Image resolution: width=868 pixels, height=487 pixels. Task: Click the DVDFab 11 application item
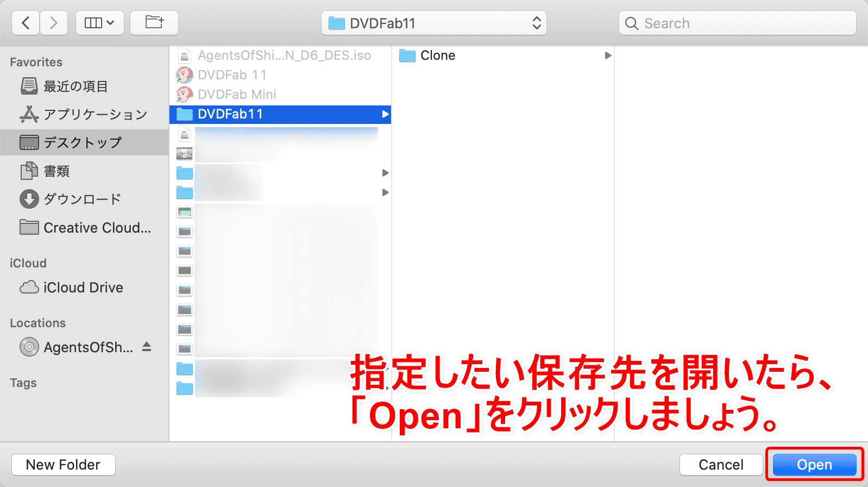[x=280, y=75]
